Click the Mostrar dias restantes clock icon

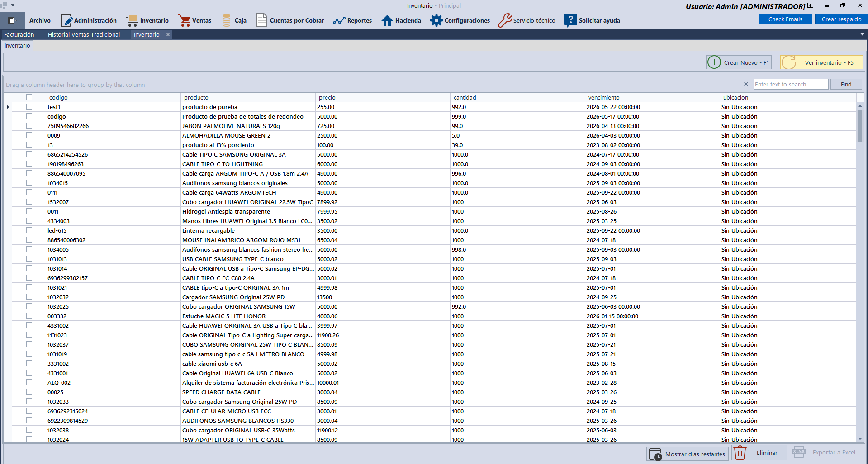point(655,454)
